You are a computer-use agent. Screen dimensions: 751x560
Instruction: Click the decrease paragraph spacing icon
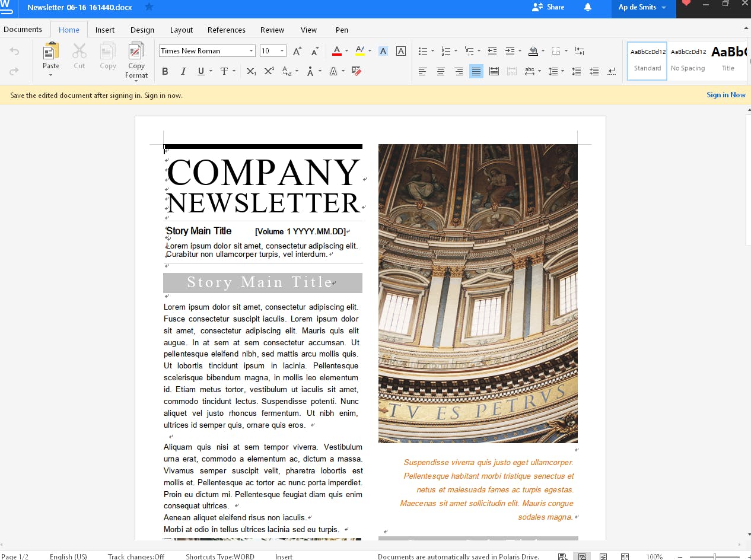594,71
